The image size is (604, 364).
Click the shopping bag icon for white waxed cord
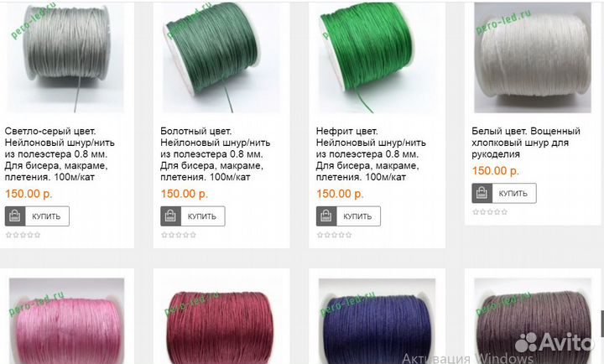[x=482, y=193]
